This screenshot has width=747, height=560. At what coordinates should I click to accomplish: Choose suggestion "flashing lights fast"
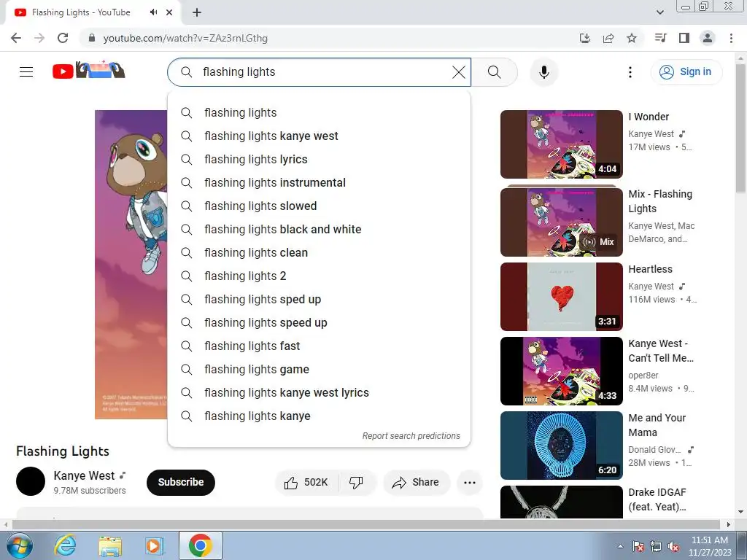pos(320,346)
